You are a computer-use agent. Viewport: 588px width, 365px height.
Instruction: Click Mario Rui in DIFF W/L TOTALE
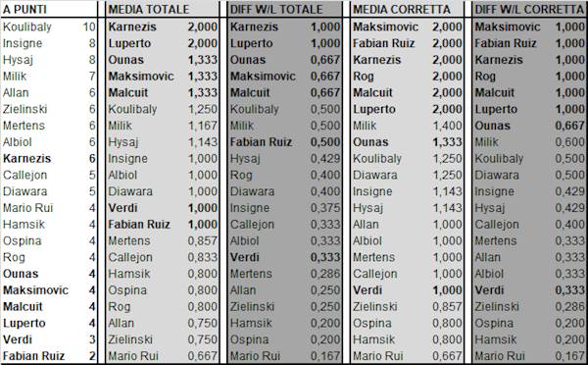256,356
